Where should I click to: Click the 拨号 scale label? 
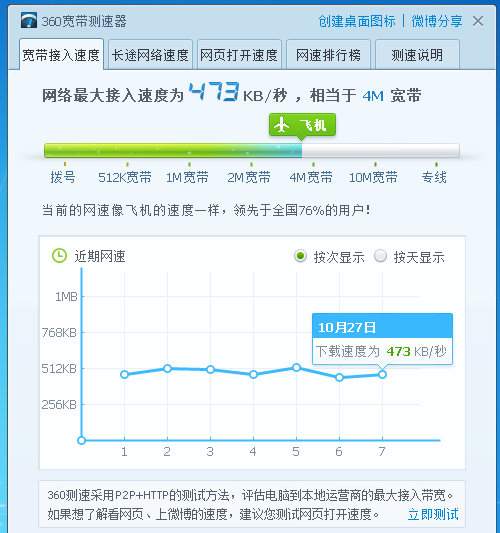63,177
